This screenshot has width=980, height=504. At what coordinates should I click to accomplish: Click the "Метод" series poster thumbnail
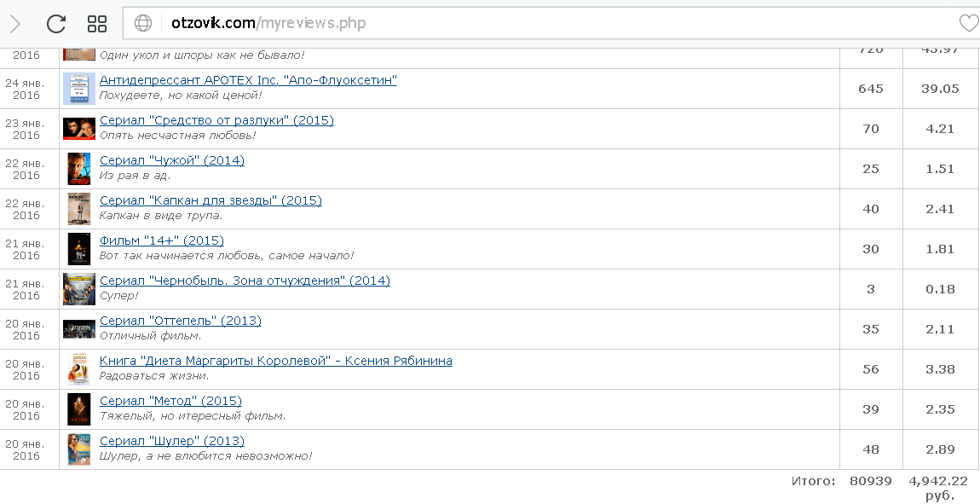78,409
